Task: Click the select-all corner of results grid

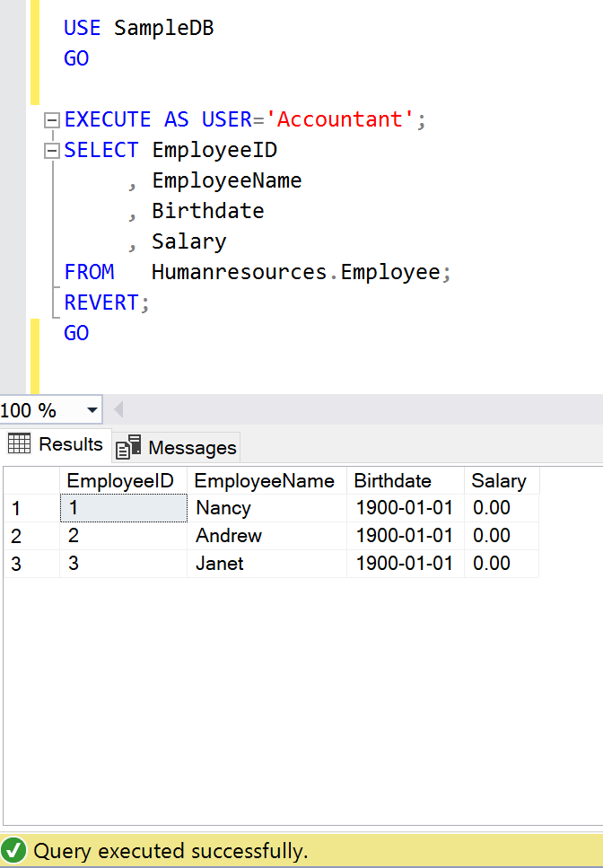Action: pyautogui.click(x=31, y=480)
